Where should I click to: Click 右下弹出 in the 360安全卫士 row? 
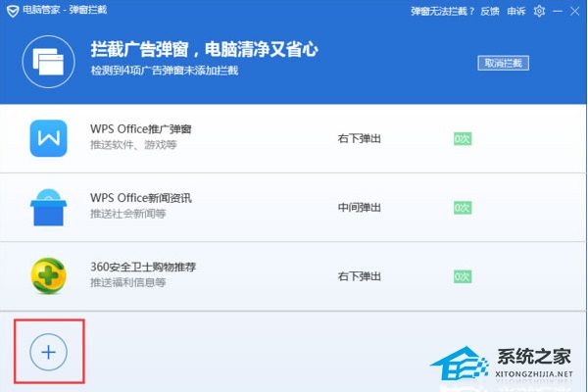pyautogui.click(x=360, y=276)
